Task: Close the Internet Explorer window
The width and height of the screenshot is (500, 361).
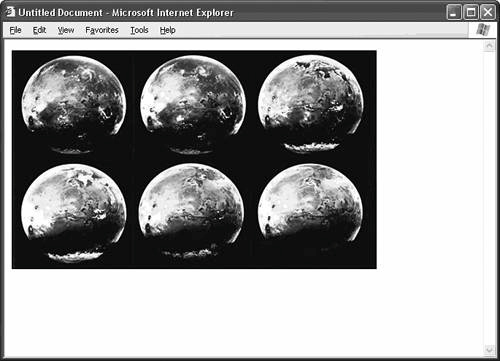Action: pyautogui.click(x=488, y=12)
